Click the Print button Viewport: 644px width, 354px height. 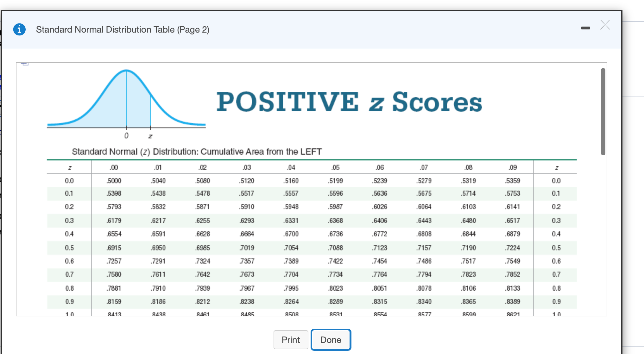click(x=290, y=339)
